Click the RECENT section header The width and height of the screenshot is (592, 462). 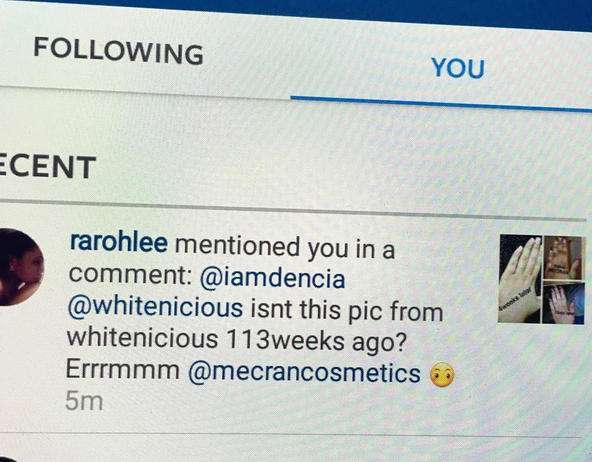[48, 166]
